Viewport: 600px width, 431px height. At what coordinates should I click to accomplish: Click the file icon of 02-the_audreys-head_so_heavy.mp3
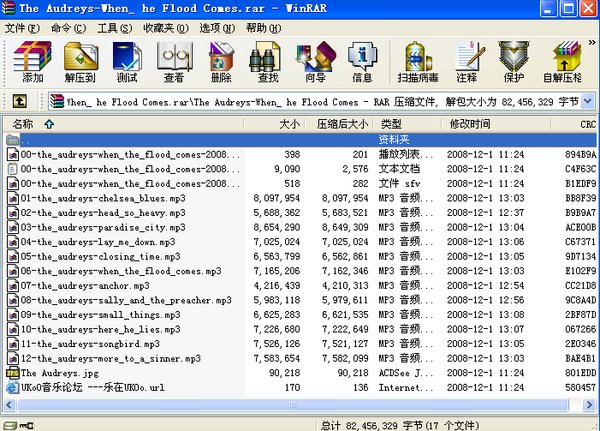[13, 213]
